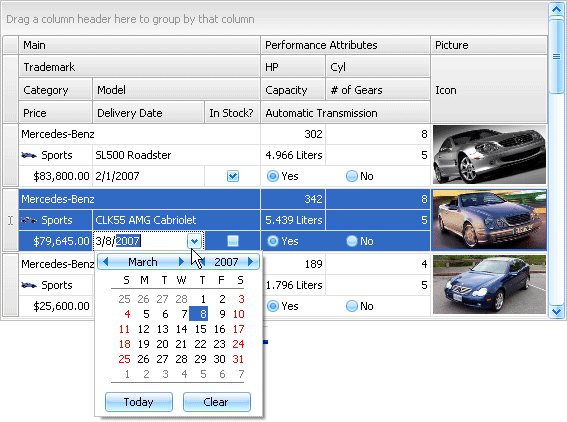Sort by Capacity column header
567x422 pixels.
click(x=293, y=90)
